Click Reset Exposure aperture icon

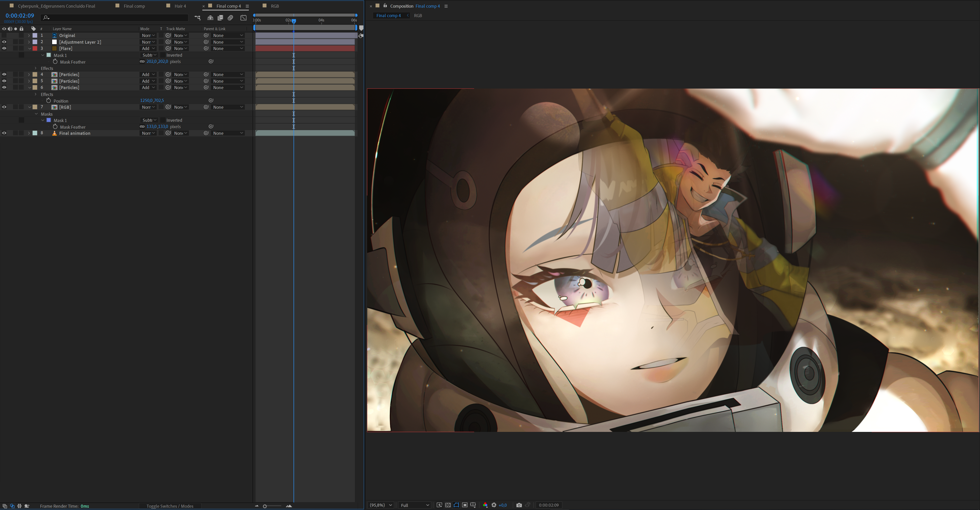point(494,505)
